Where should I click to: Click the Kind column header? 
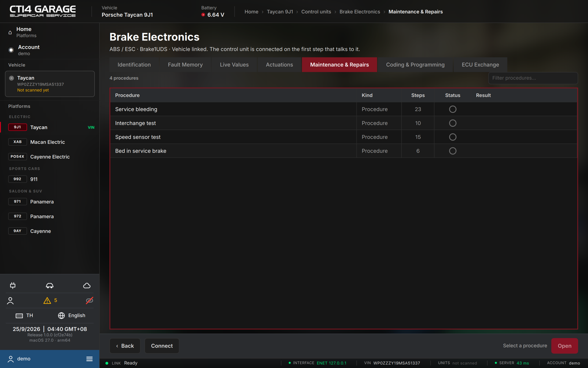tap(367, 95)
